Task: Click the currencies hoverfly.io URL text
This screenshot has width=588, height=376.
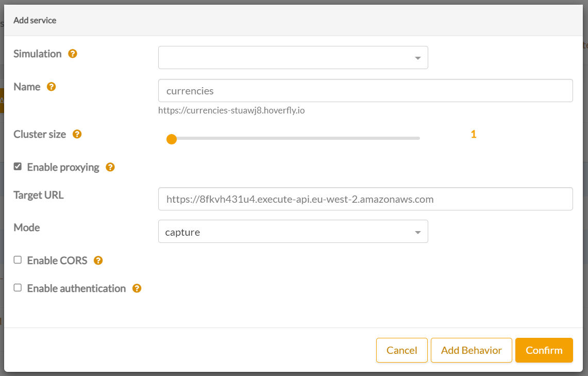Action: tap(231, 110)
